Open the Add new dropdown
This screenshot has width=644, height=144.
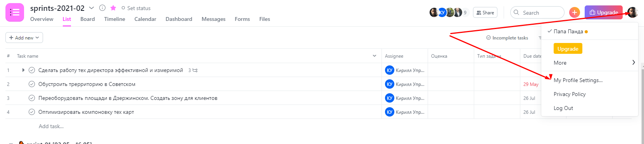point(24,38)
